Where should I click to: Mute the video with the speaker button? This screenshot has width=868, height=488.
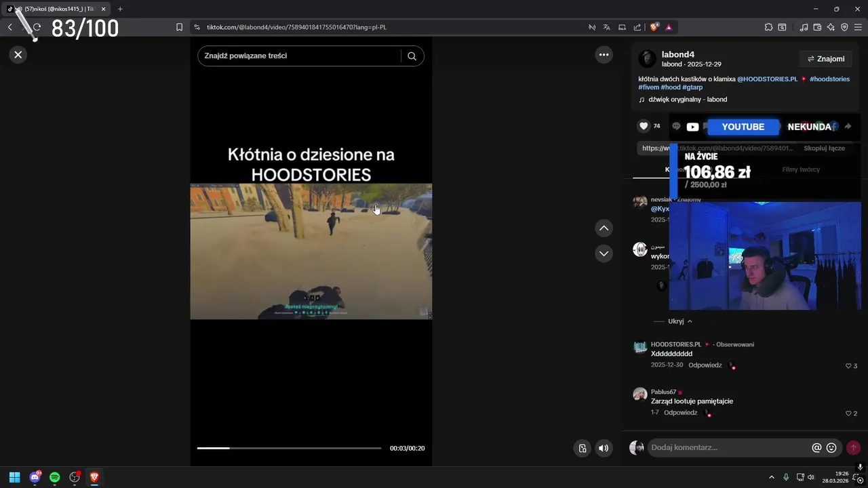604,448
